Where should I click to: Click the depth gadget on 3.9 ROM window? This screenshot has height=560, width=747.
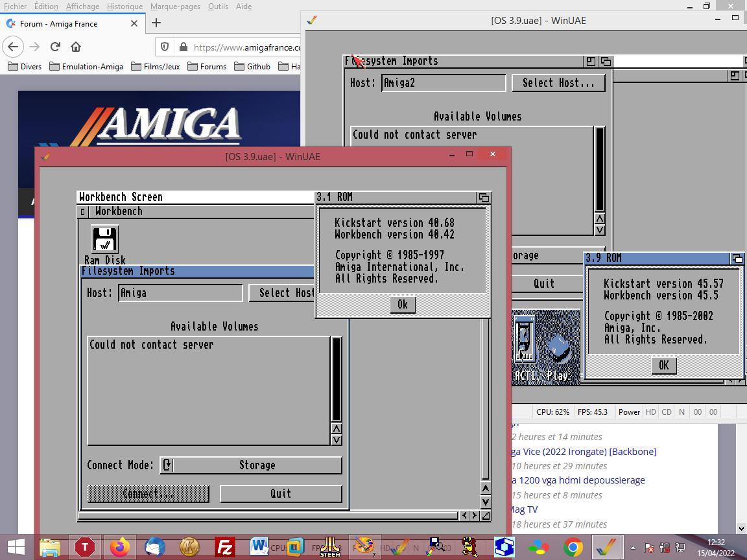tap(737, 259)
